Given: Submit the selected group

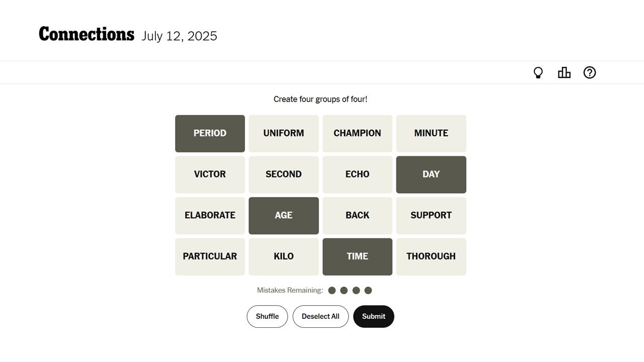Looking at the screenshot, I should coord(373,316).
